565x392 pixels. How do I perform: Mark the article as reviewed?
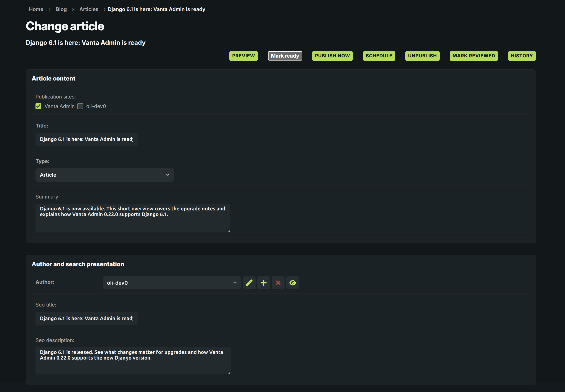pos(473,56)
